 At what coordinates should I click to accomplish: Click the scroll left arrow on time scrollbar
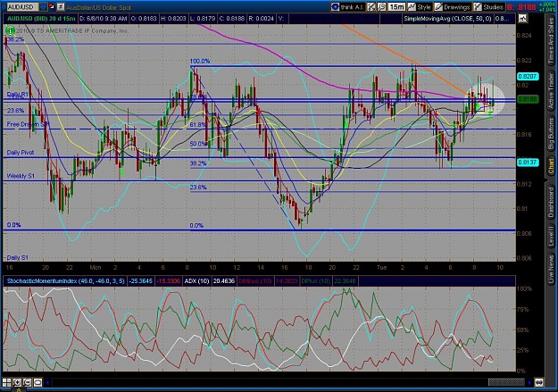click(47, 383)
